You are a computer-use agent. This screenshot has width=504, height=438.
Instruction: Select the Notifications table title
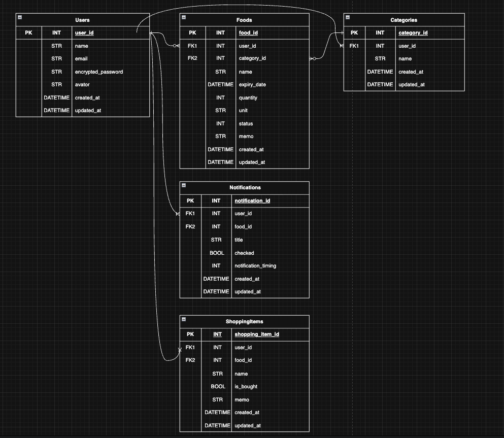245,187
